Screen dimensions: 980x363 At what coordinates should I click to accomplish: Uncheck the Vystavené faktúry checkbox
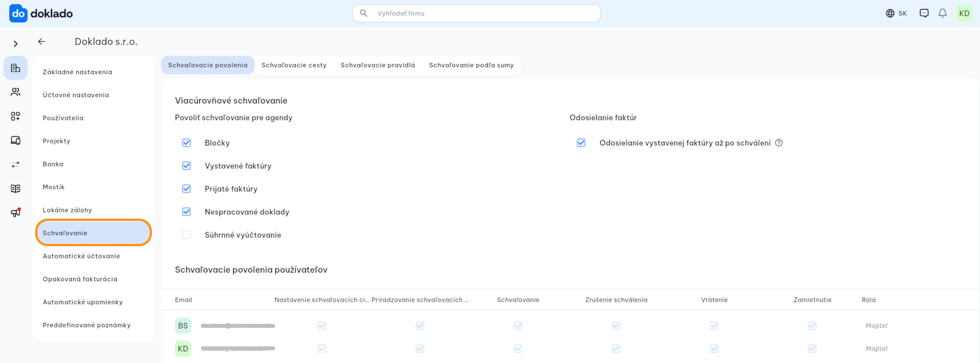186,166
